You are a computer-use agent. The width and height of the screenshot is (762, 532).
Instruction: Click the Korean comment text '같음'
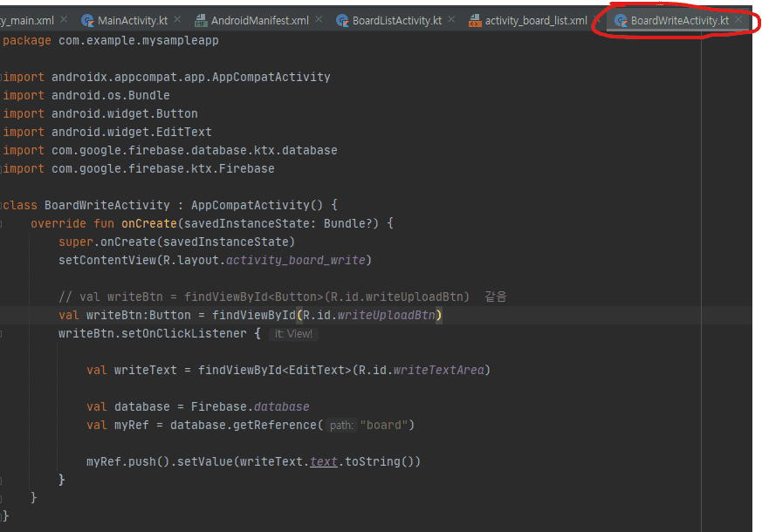pos(496,297)
